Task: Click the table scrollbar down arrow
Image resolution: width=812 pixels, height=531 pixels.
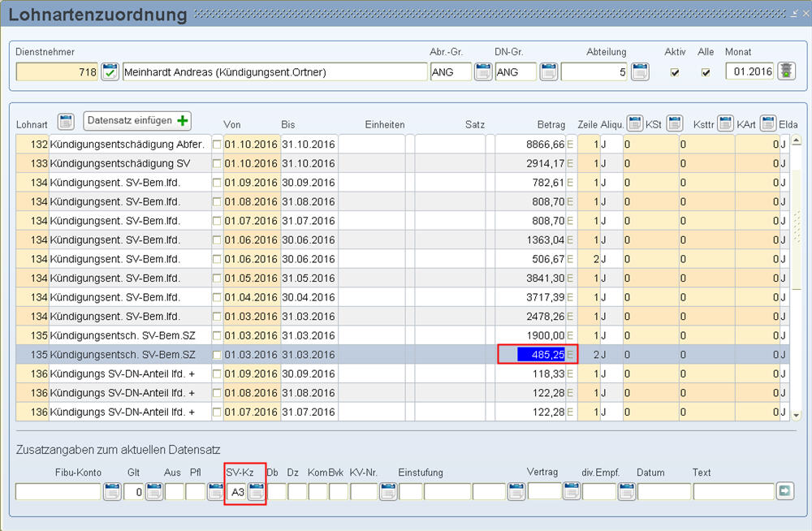Action: (x=797, y=415)
